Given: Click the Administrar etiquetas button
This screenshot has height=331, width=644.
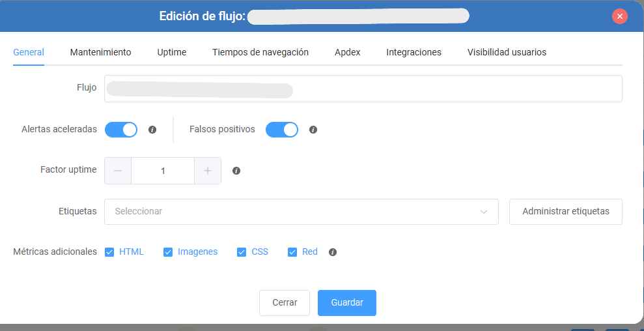Looking at the screenshot, I should pos(566,212).
